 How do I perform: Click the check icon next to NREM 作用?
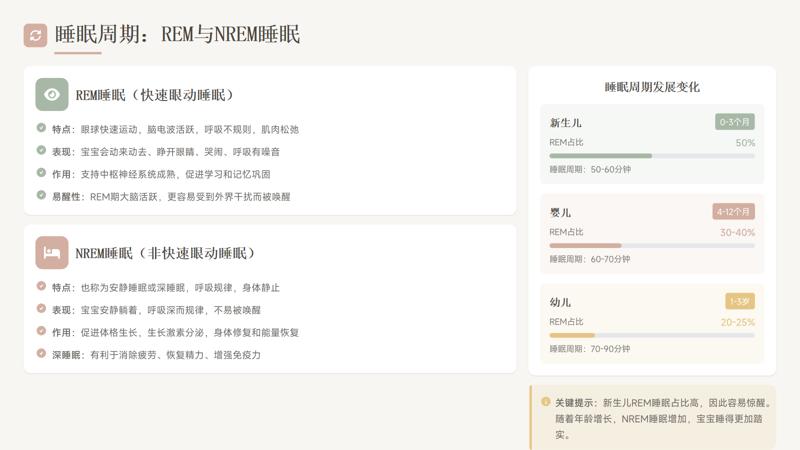(41, 331)
